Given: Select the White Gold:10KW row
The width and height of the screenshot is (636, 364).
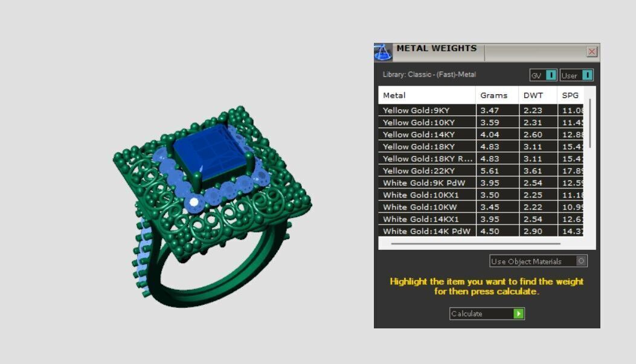Looking at the screenshot, I should tap(481, 207).
